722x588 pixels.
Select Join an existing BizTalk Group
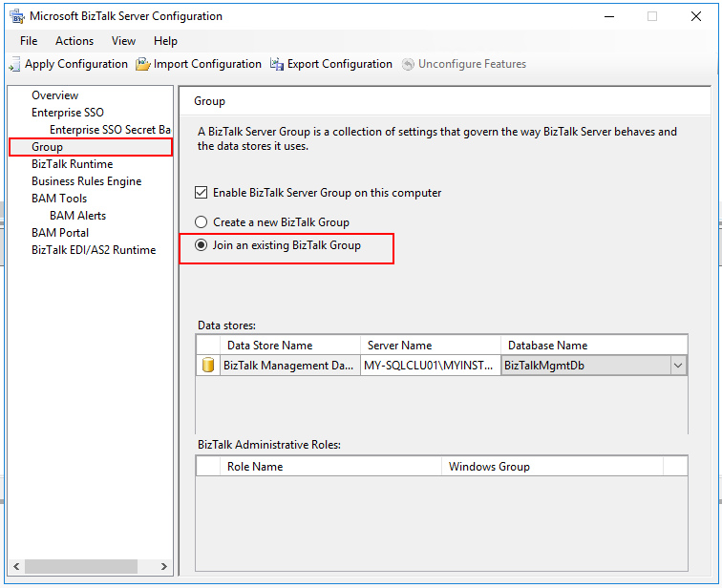coord(202,245)
